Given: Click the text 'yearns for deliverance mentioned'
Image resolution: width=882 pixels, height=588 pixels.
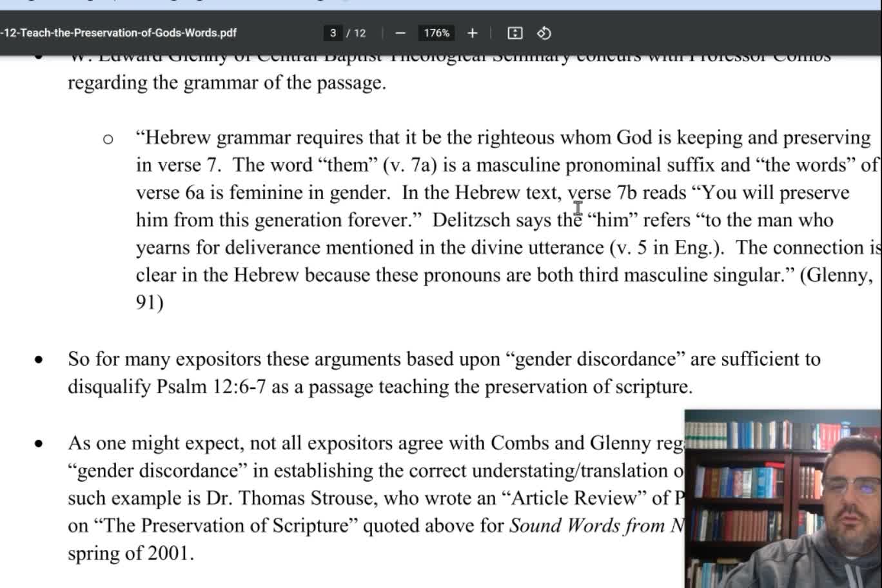Looking at the screenshot, I should [279, 248].
